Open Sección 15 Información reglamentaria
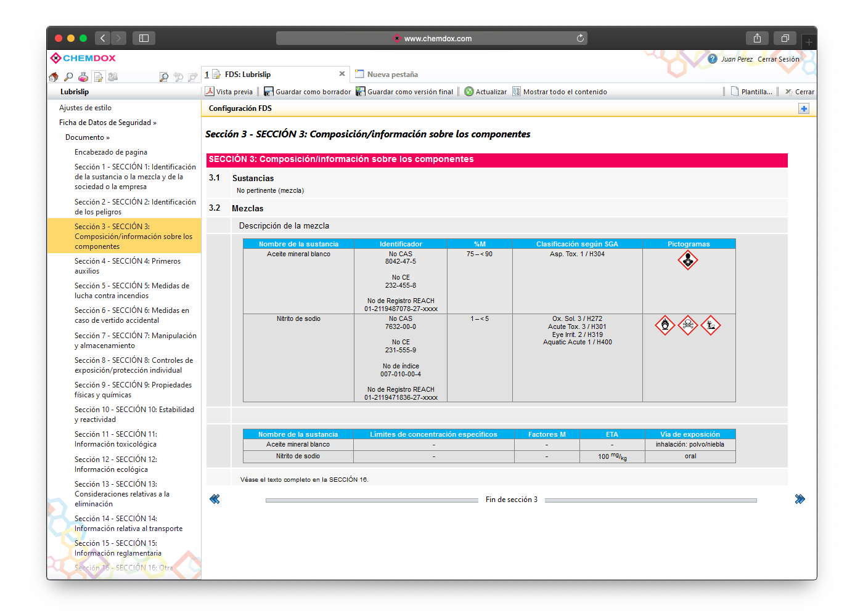Screen dimensions: 863x616 118,548
